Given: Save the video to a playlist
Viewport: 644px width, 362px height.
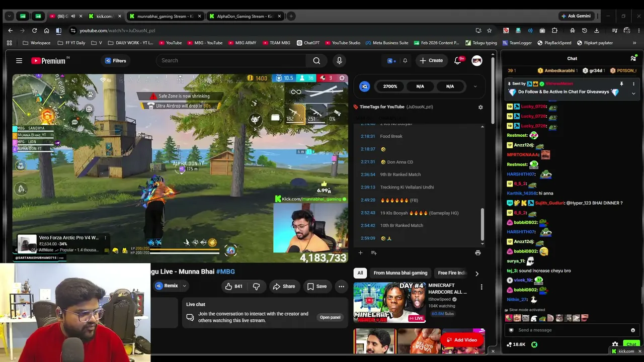Looking at the screenshot, I should 317,286.
